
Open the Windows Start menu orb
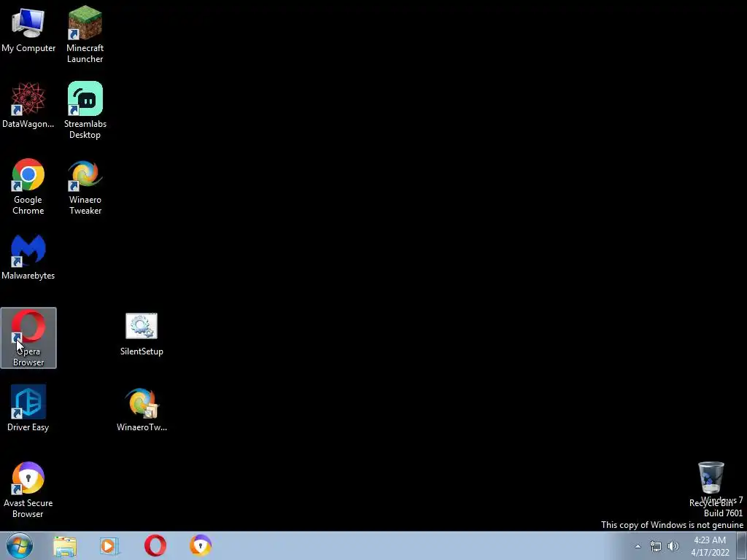[20, 545]
